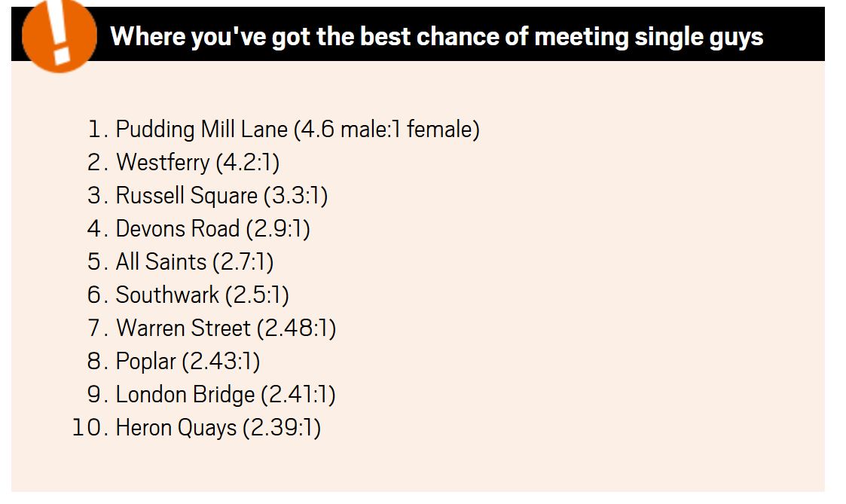Click the list number 7 marker

(98, 328)
